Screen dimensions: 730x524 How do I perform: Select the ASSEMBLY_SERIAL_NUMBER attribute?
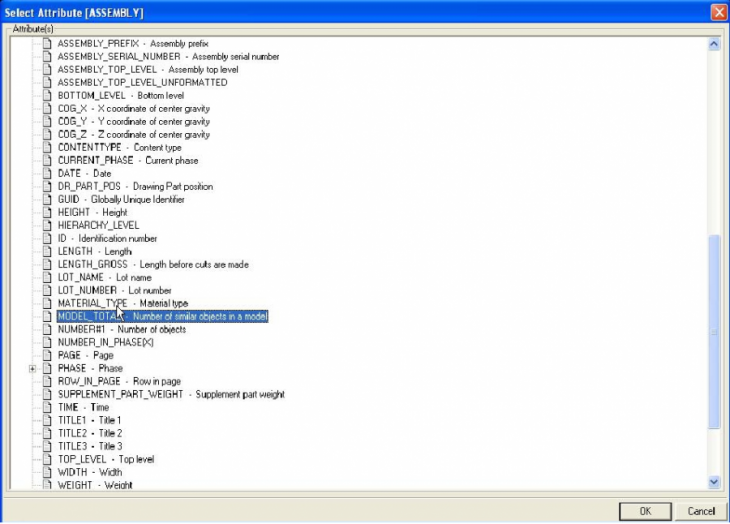pos(120,57)
